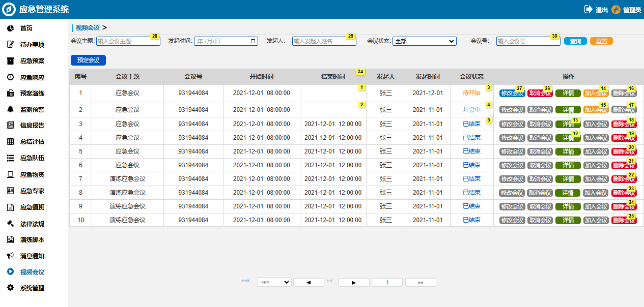This screenshot has width=644, height=307.
Task: Click 详情 in row 9
Action: tap(568, 206)
